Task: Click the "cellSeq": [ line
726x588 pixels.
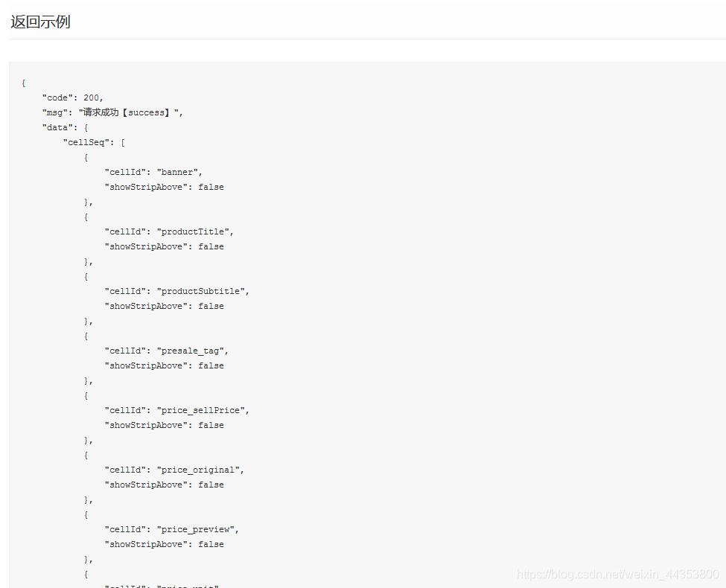Action: [x=94, y=142]
